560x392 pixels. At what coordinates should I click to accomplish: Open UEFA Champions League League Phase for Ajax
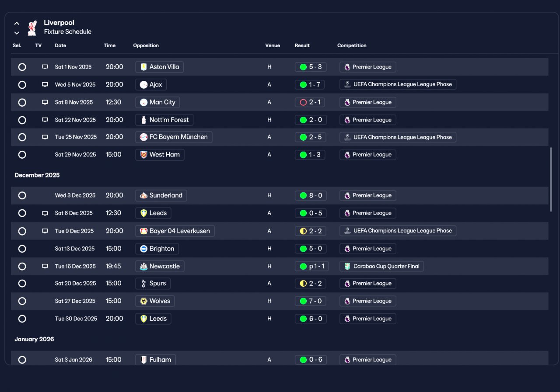point(398,84)
